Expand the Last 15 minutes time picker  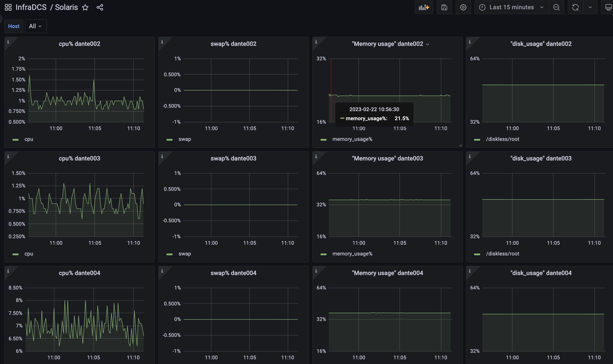coord(512,7)
